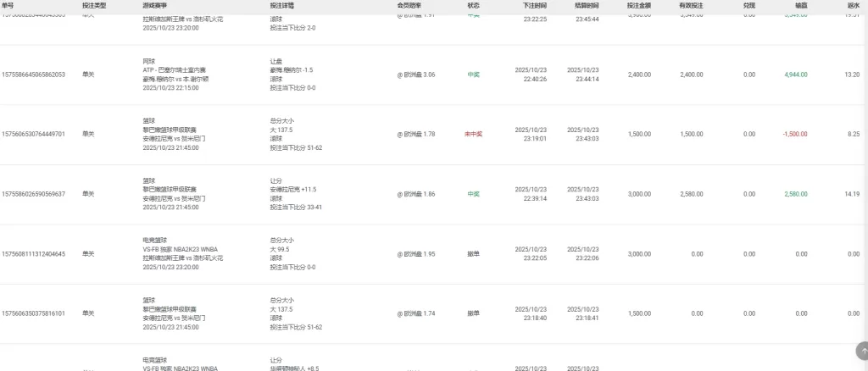
Task: Click the 结算时间 column header
Action: (584, 5)
